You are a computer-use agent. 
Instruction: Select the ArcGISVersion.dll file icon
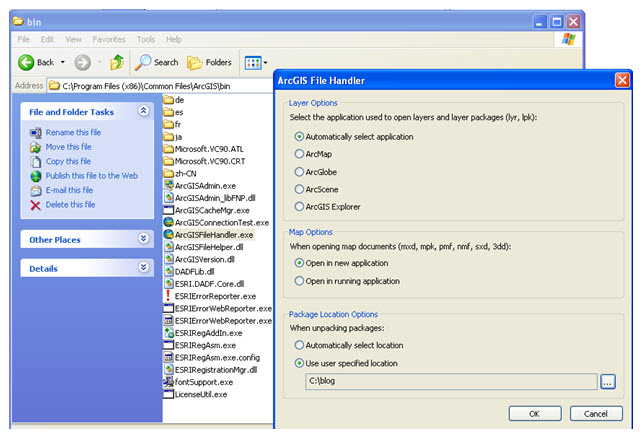[x=169, y=259]
